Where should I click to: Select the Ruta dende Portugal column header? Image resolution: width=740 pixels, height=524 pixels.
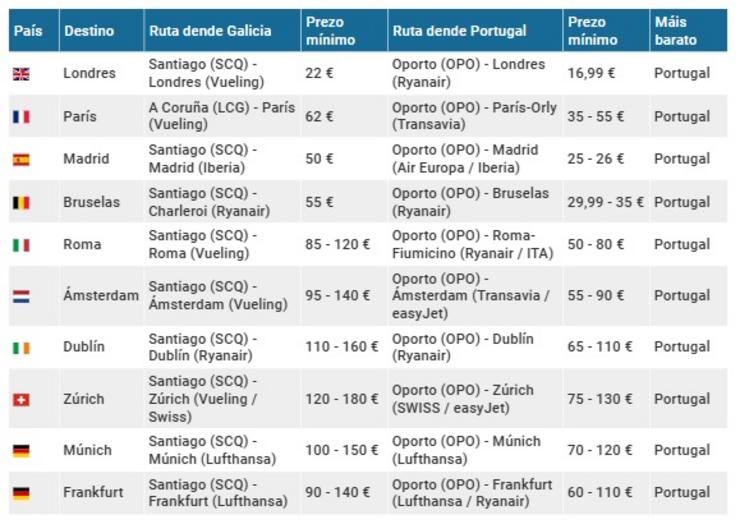(459, 31)
